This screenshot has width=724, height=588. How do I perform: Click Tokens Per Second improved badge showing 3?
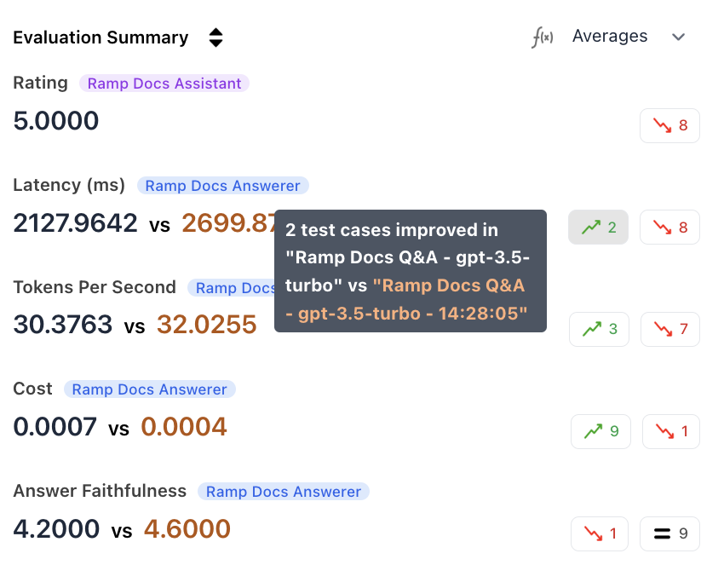(599, 329)
